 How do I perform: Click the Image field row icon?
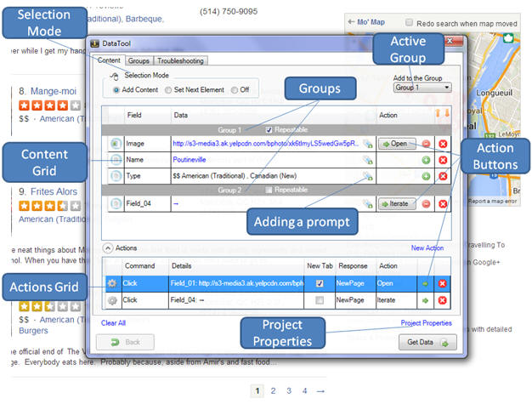click(115, 144)
